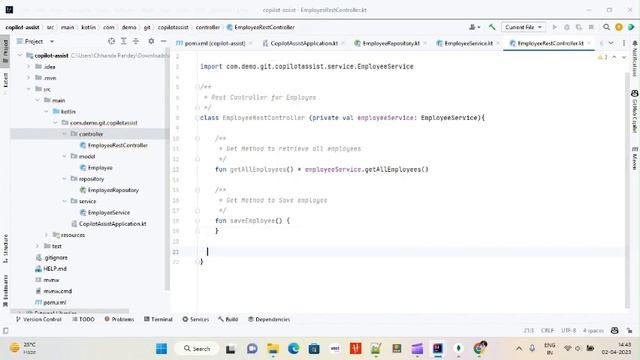Change CRLF line separator in status bar

pos(547,330)
